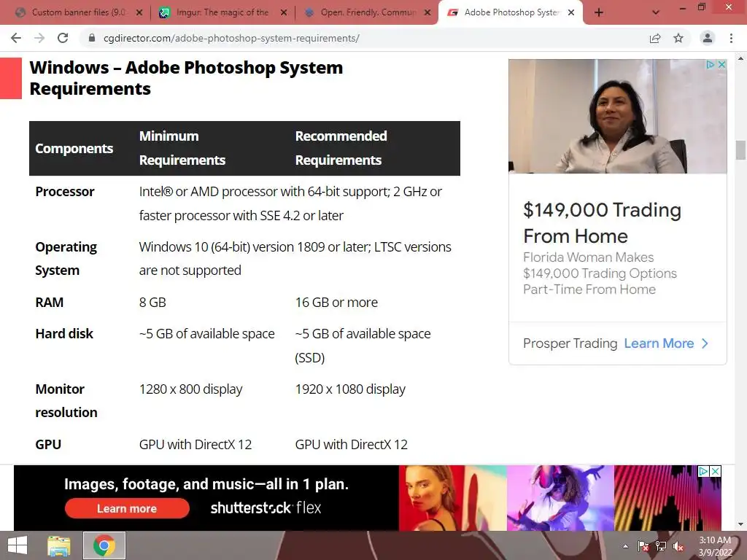Click the '1280 x 800 display' cell
747x560 pixels.
[190, 389]
